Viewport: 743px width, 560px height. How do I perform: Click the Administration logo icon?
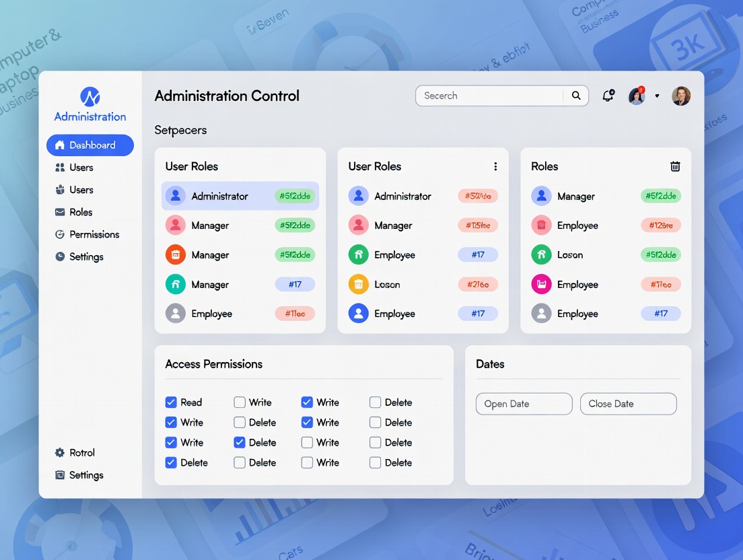(90, 97)
